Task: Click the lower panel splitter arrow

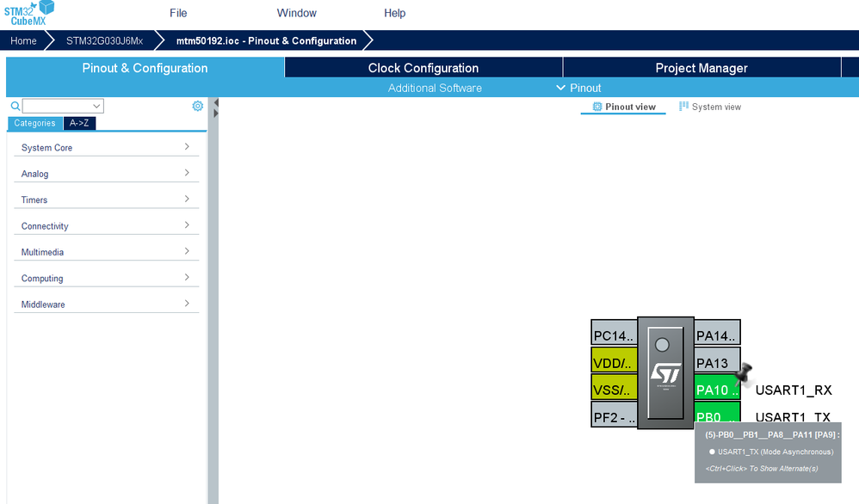Action: [216, 114]
